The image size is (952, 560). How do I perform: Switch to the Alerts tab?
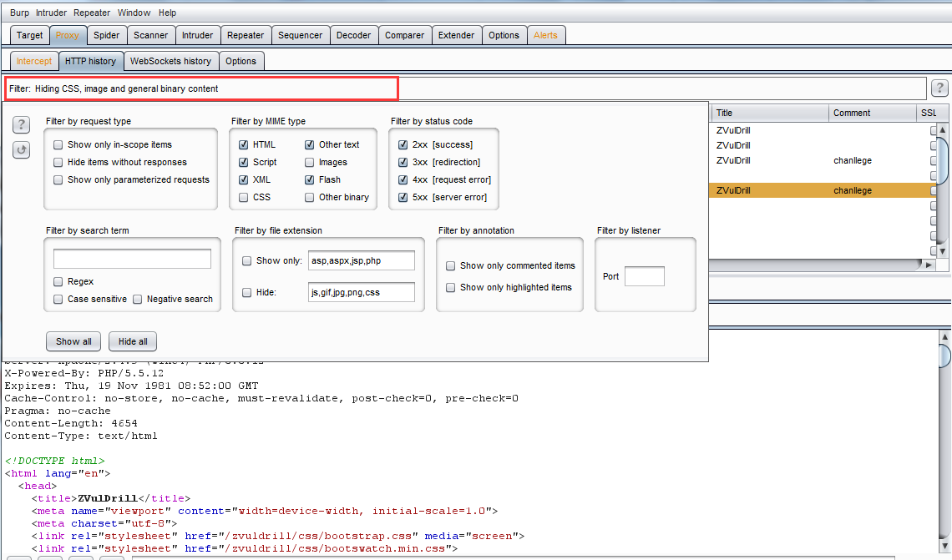click(x=545, y=35)
